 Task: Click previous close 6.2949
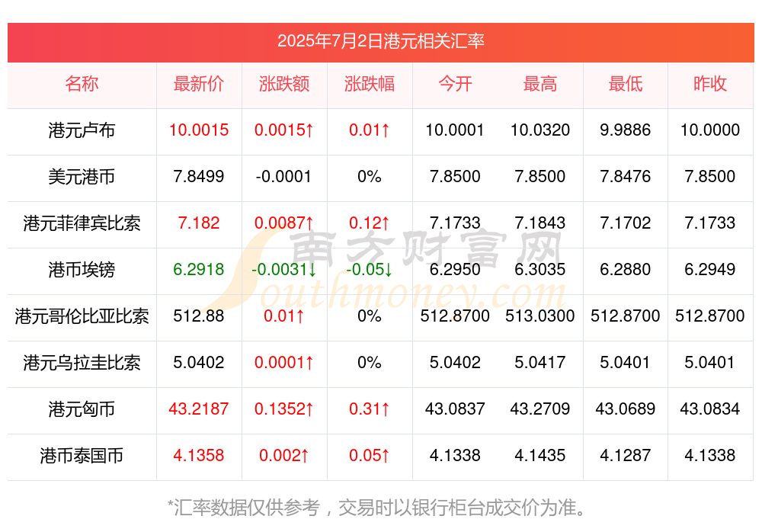[710, 269]
